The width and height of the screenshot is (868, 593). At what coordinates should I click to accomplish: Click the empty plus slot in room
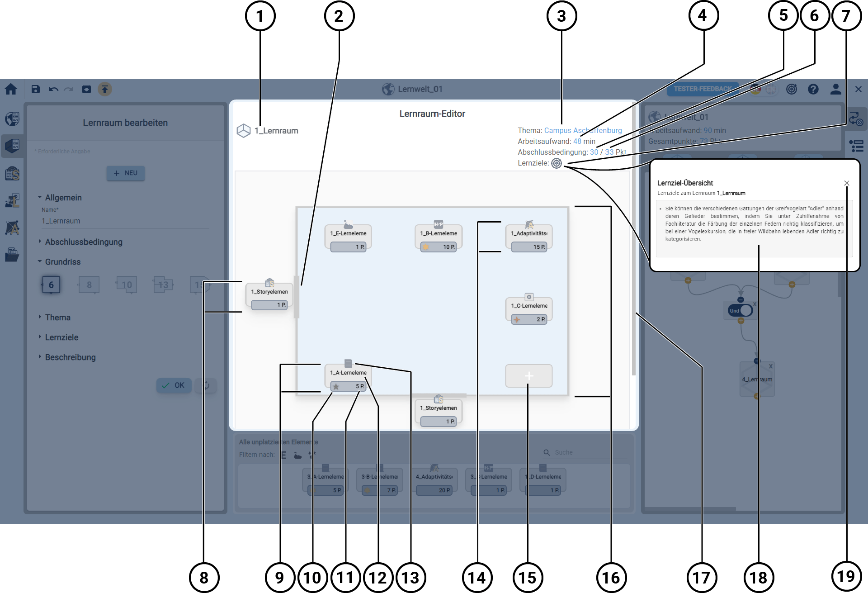point(529,376)
